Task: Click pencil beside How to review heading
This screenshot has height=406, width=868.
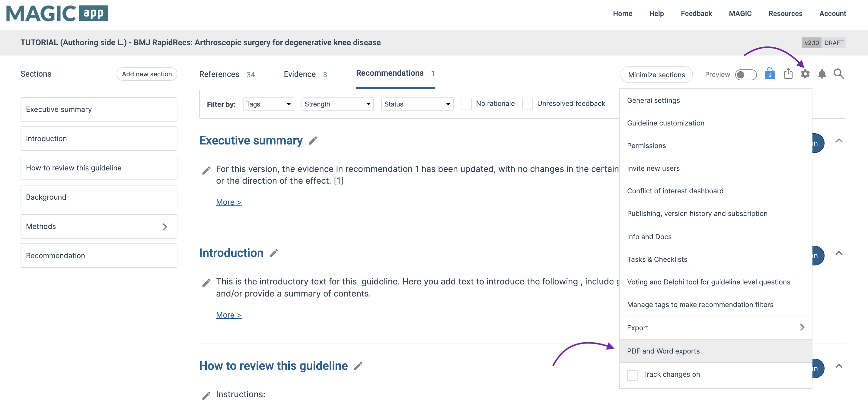Action: (x=358, y=366)
